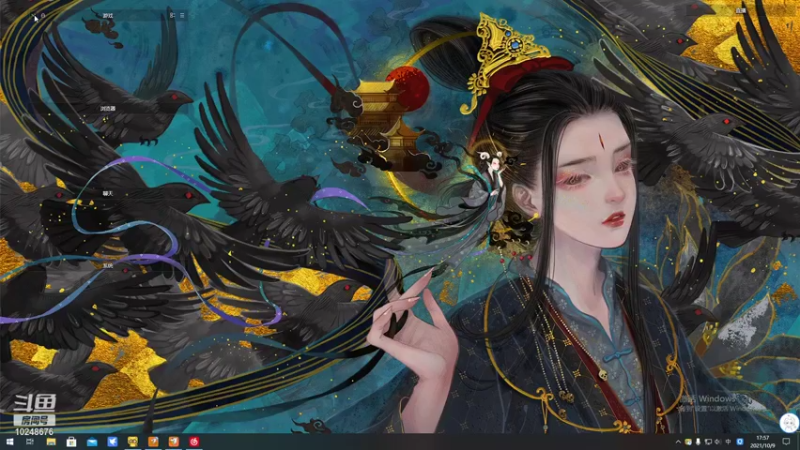This screenshot has width=800, height=450.
Task: Open the Windows Start menu
Action: pos(9,442)
